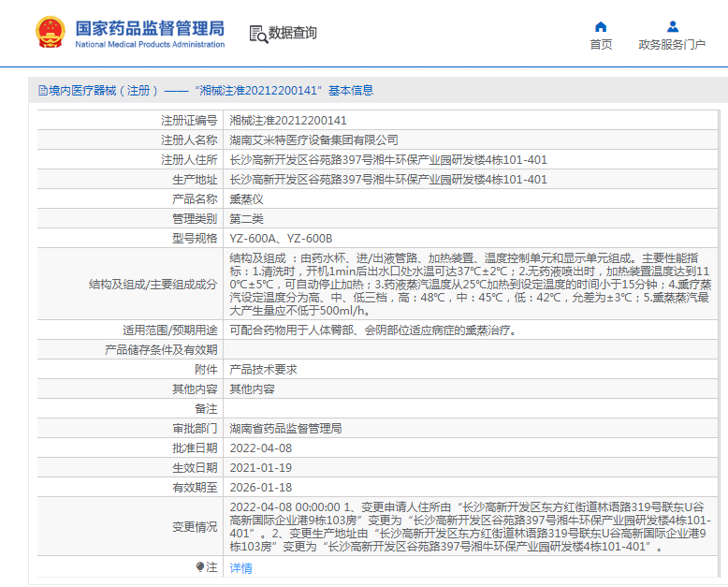Open 政务服务门户 via the person icon
The width and height of the screenshot is (728, 587).
tap(672, 26)
